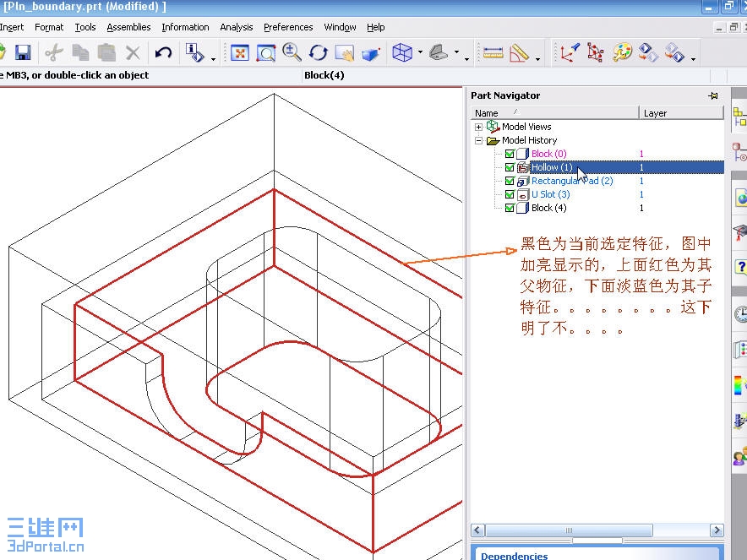This screenshot has width=747, height=560.
Task: Click the navigator horizontal scrollbar thumb
Action: point(569,530)
